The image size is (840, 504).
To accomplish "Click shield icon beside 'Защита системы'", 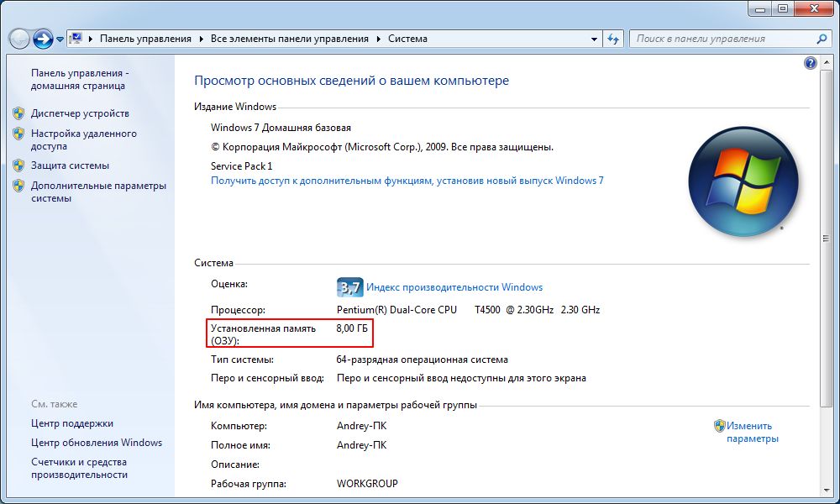I will pyautogui.click(x=18, y=165).
